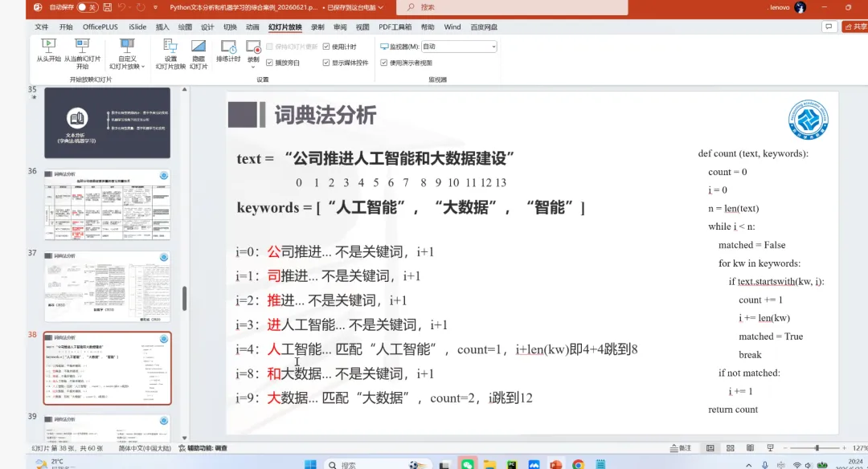Select slide 36 thumbnail
This screenshot has width=868, height=469.
[108, 205]
